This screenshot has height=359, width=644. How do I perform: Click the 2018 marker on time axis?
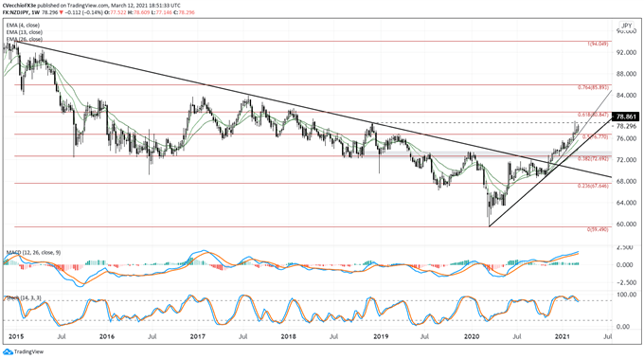click(x=289, y=337)
